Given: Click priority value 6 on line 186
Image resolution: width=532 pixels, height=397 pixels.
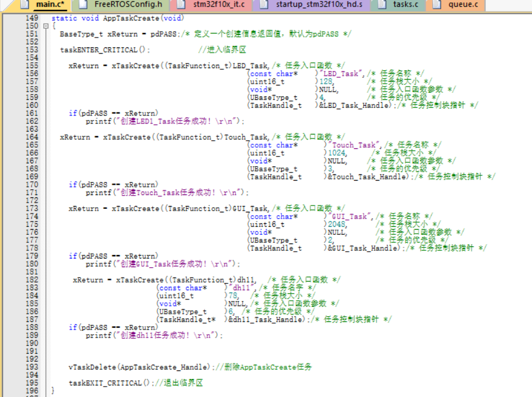Looking at the screenshot, I should coord(231,312).
